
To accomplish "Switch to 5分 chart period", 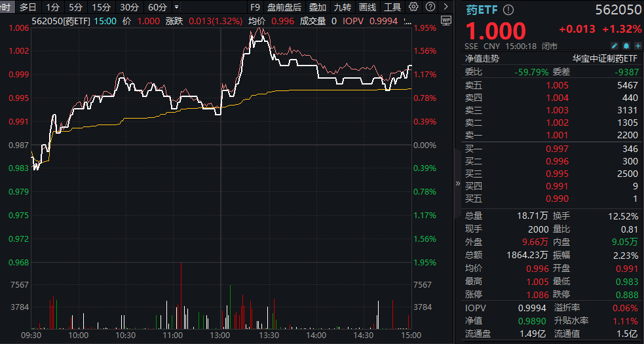I will [75, 7].
